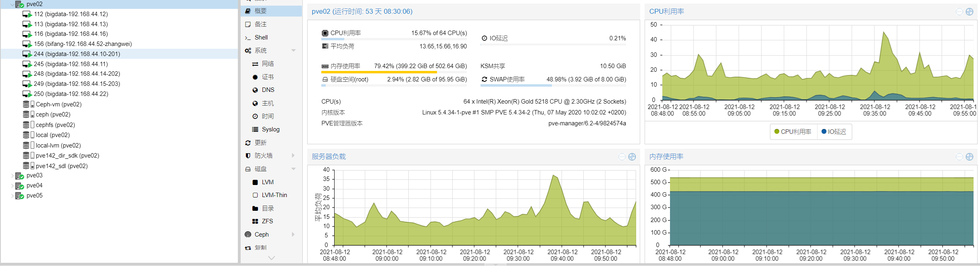The image size is (980, 266).
Task: Click the 更新 refresh icon
Action: (x=248, y=143)
